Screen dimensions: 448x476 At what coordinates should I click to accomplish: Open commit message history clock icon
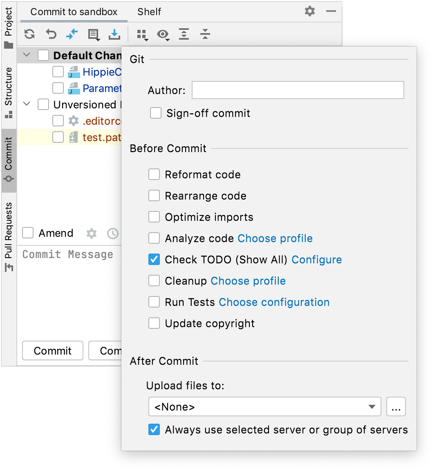pyautogui.click(x=113, y=234)
